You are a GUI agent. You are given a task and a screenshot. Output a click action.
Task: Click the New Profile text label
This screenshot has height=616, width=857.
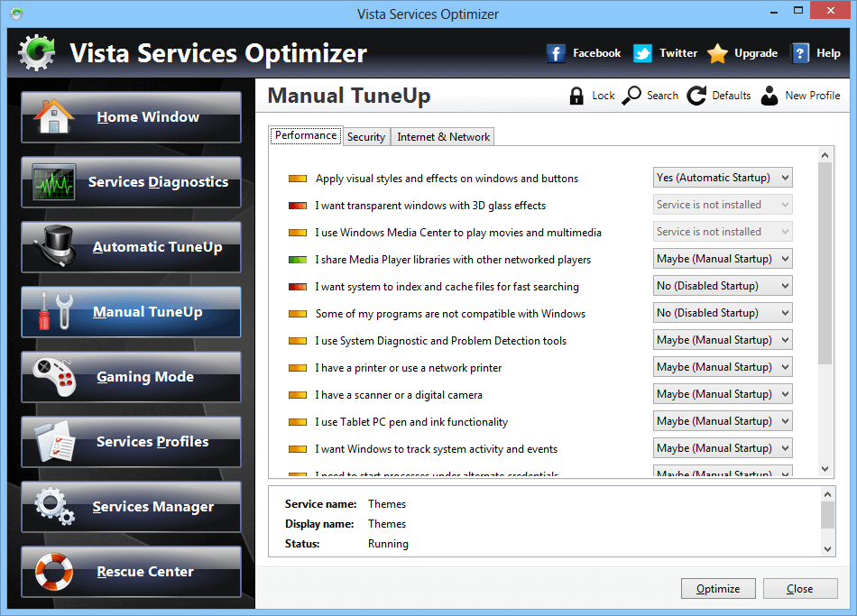813,96
